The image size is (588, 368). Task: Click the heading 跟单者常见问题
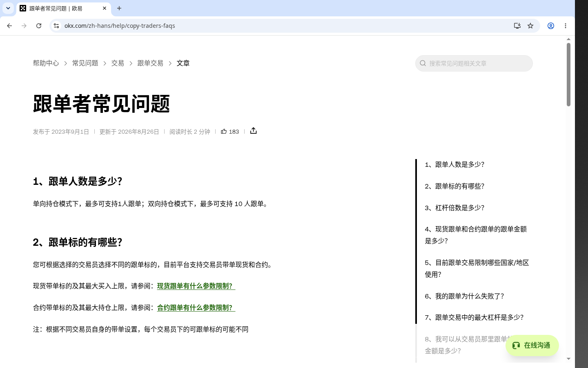pos(101,103)
